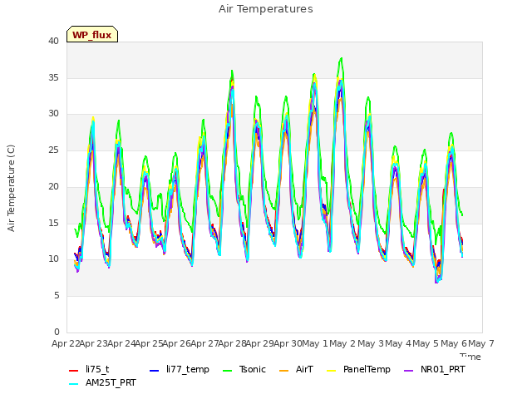The image size is (532, 399).
Task: Toggle the AirT series label
Action: click(304, 369)
